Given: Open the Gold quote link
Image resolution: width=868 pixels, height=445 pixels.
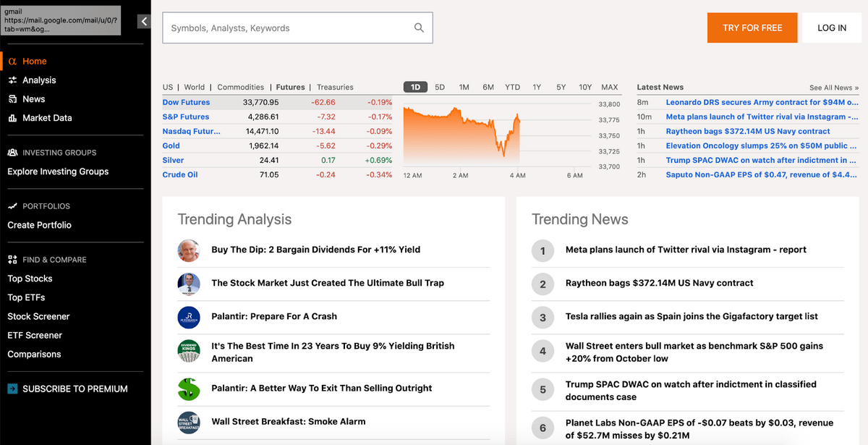Looking at the screenshot, I should [x=171, y=146].
